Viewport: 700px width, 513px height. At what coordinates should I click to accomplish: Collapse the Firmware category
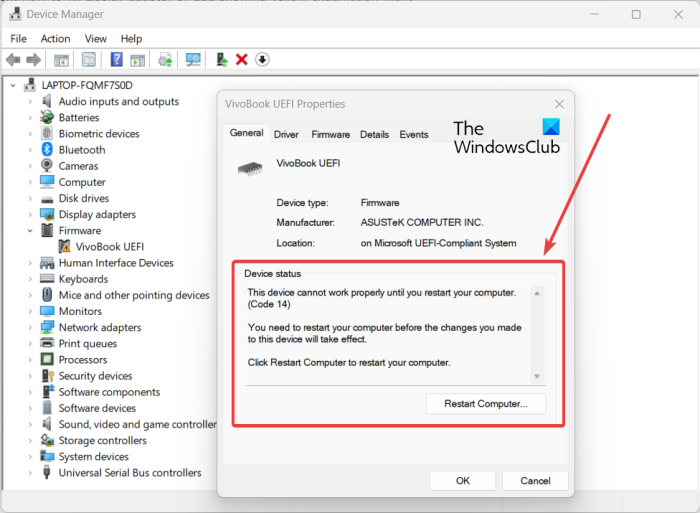tap(30, 230)
